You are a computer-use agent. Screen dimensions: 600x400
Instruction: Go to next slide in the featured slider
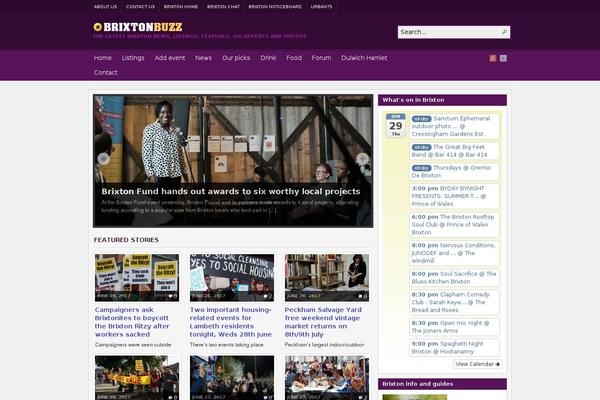pos(362,158)
